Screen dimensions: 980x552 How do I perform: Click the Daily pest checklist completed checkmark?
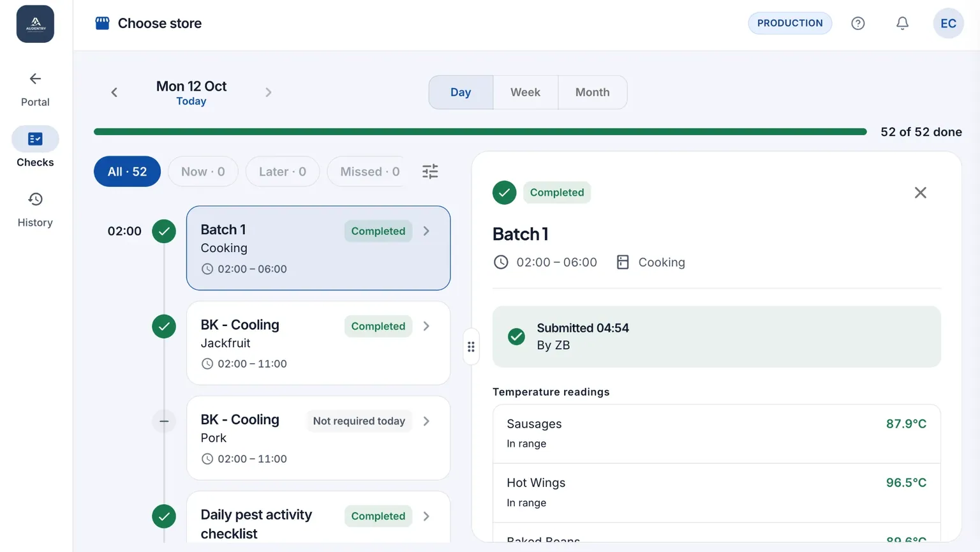164,516
